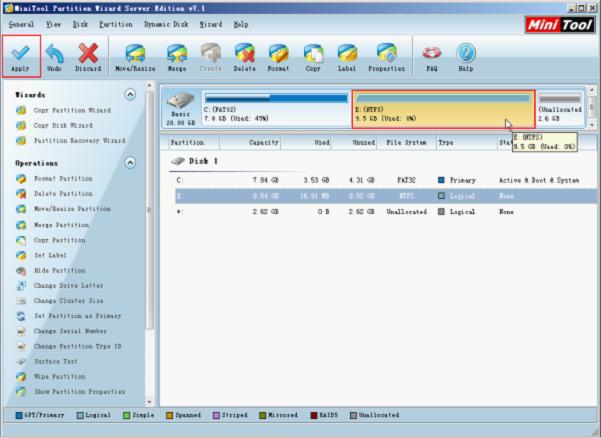Screen dimensions: 601x438
Task: Click Copy Partition operation
Action: pyautogui.click(x=59, y=240)
